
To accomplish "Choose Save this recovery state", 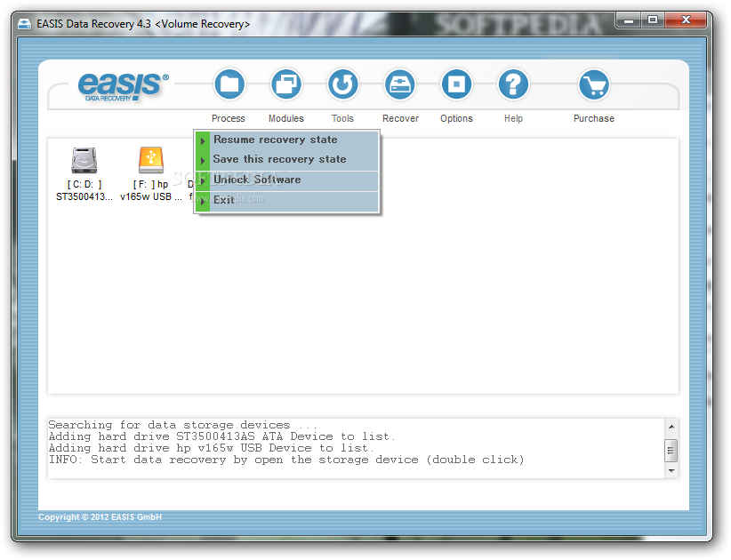I will pos(286,159).
